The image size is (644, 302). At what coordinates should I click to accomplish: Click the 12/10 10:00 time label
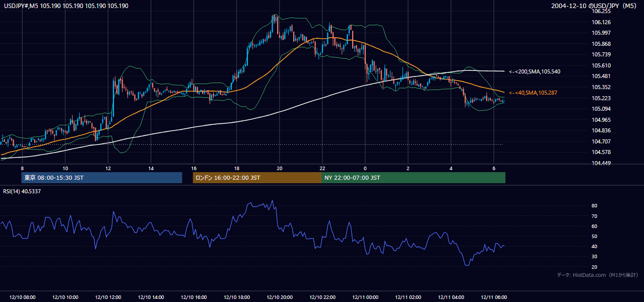coord(65,297)
